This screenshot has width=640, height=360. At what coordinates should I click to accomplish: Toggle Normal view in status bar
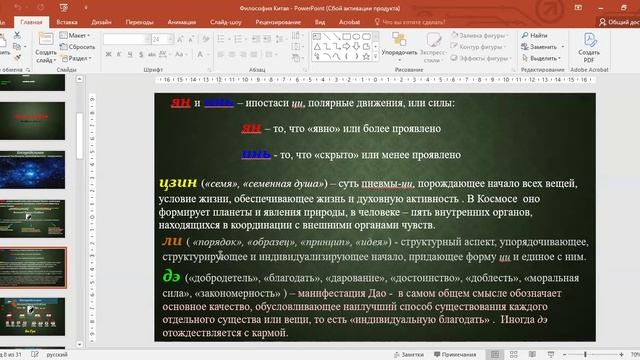495,354
